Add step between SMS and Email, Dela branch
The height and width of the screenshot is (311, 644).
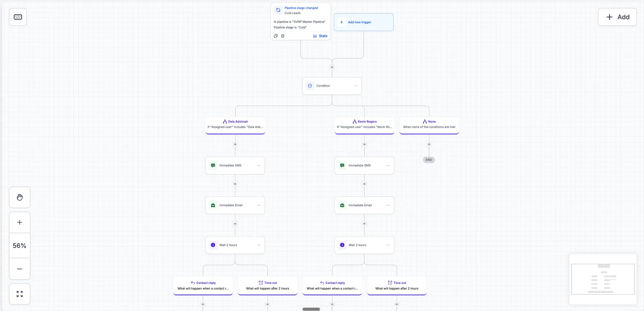pyautogui.click(x=235, y=184)
